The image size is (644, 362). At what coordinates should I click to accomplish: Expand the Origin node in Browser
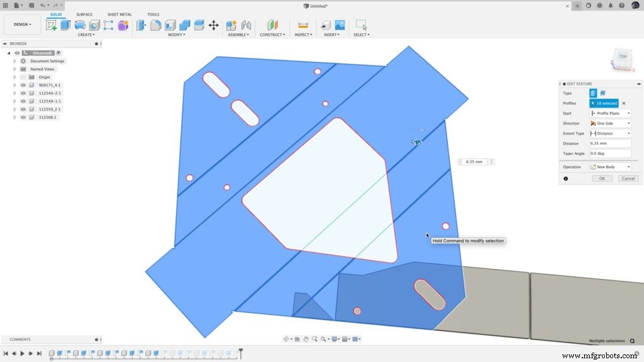tap(14, 77)
